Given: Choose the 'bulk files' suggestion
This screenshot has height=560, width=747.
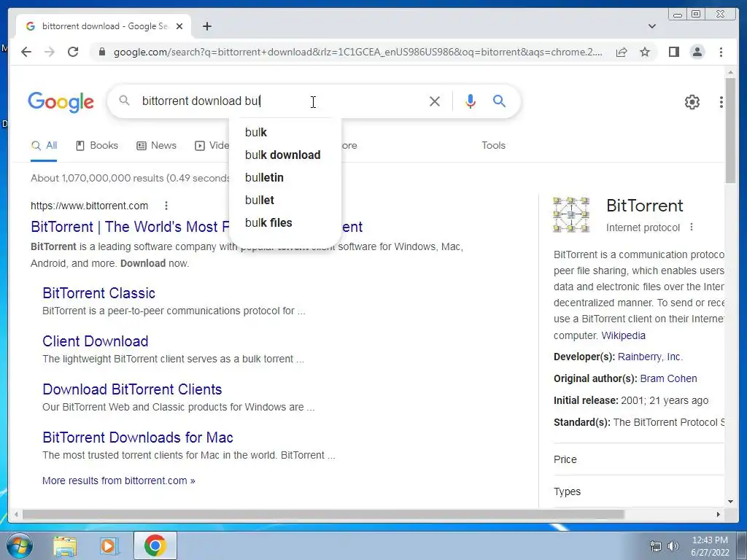Looking at the screenshot, I should click(285, 223).
